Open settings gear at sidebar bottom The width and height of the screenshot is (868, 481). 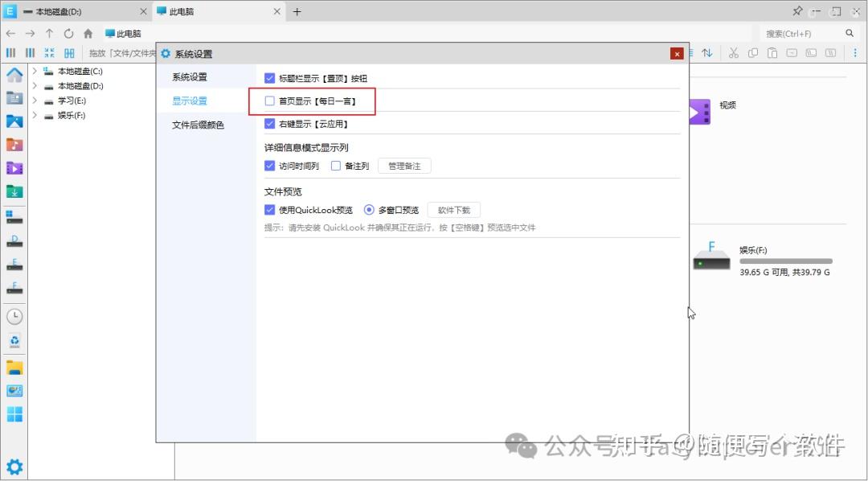point(14,467)
